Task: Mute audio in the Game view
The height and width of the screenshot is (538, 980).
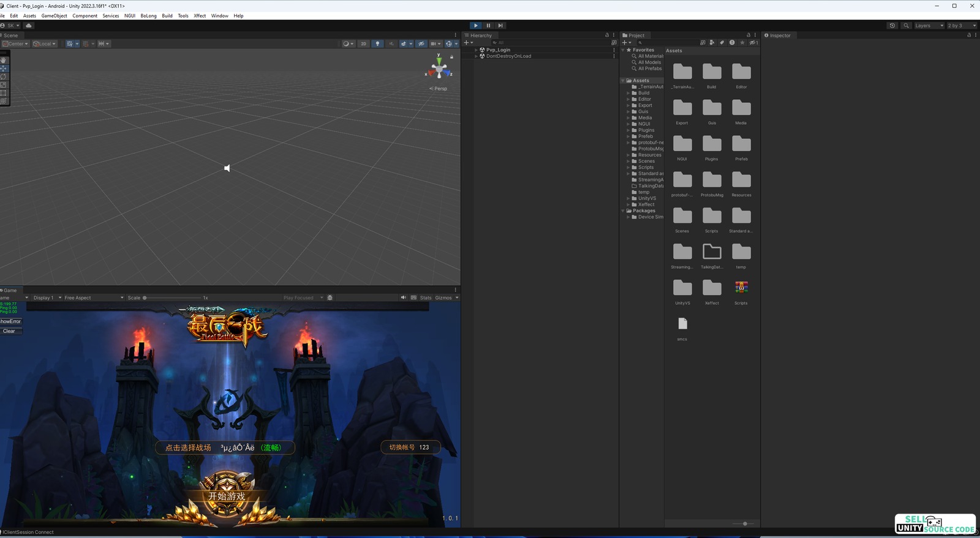Action: [403, 298]
